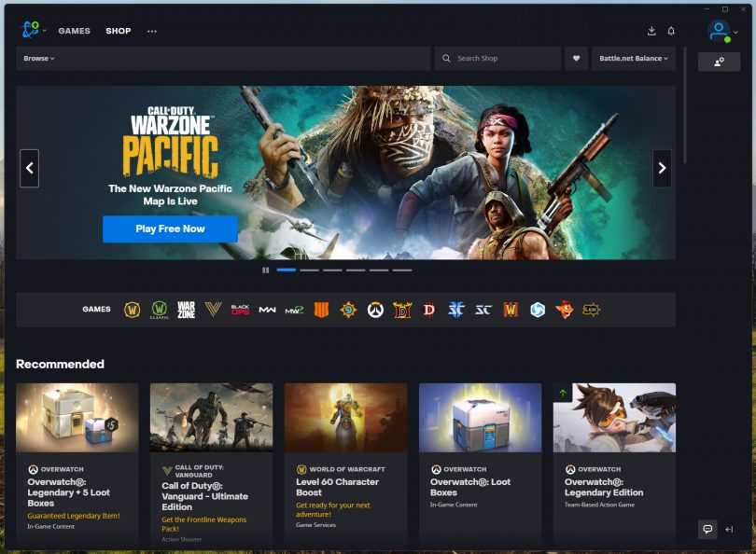This screenshot has height=554, width=756.
Task: Click in the Search Shop field
Action: click(x=504, y=59)
